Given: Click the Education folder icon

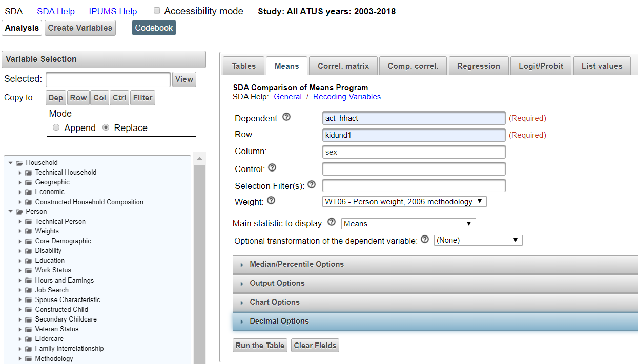Looking at the screenshot, I should point(29,261).
